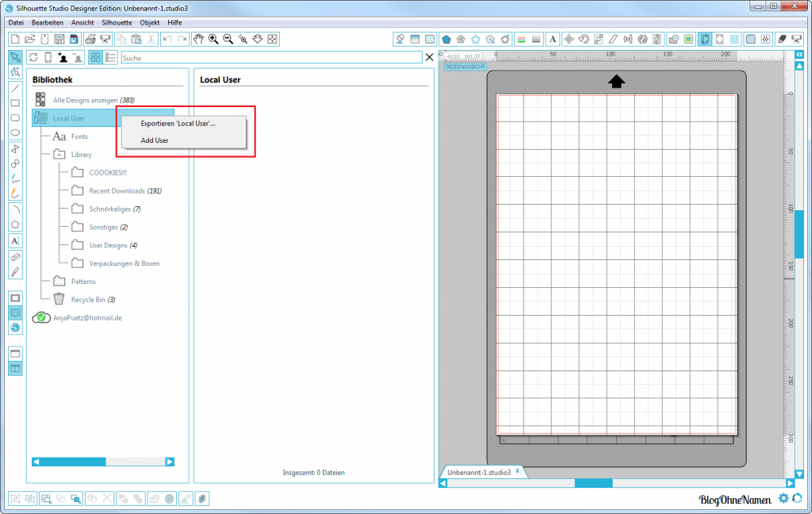
Task: Click the Undo arrow icon
Action: pyautogui.click(x=167, y=39)
